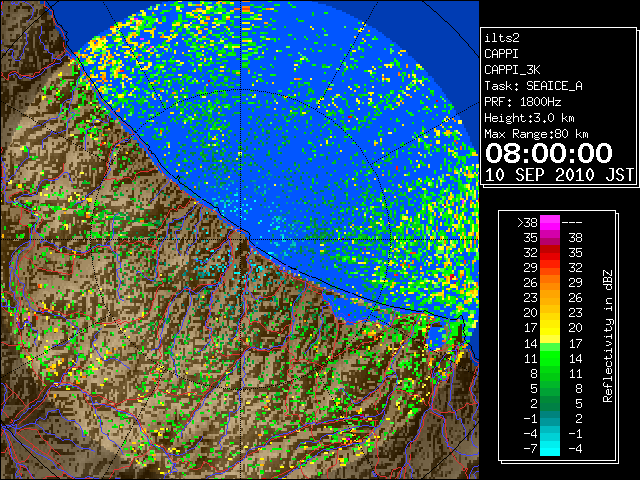Click the orange 26 dBZ legend swatch
Screen dimensions: 640x480
coord(550,282)
